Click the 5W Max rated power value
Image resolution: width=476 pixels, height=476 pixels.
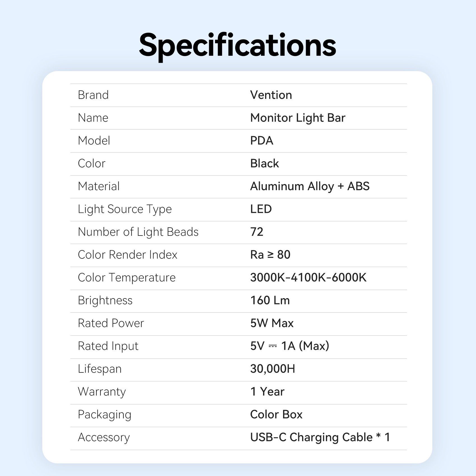272,323
